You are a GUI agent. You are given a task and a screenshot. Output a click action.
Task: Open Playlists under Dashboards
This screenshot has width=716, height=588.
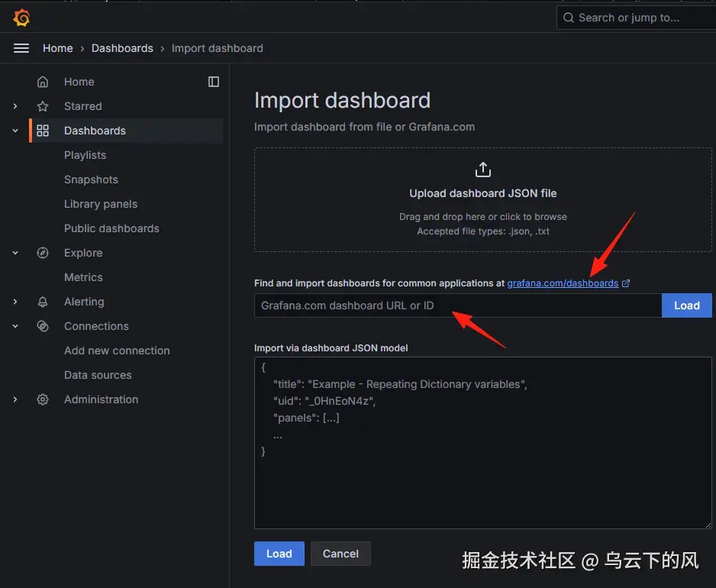[85, 155]
